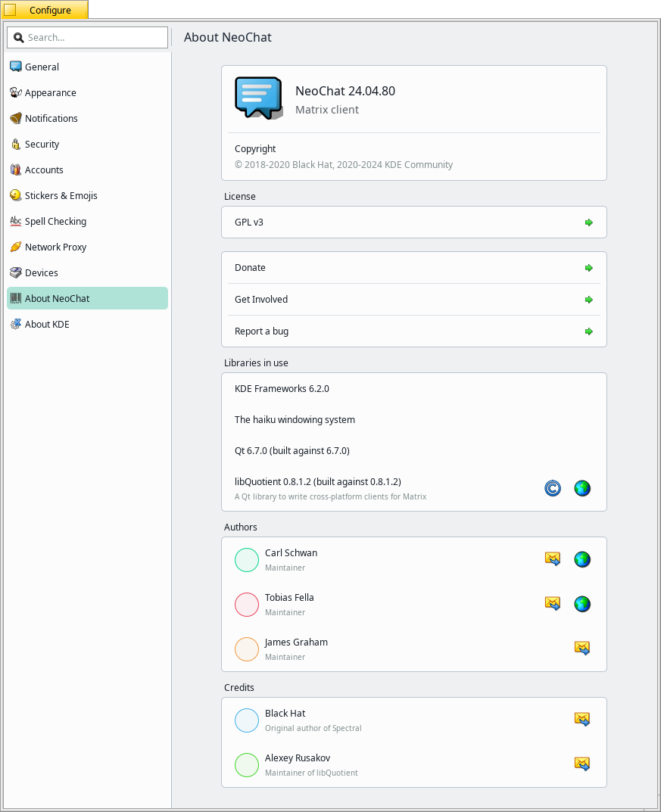Image resolution: width=661 pixels, height=812 pixels.
Task: Expand the GPL v3 license entry
Action: (413, 222)
